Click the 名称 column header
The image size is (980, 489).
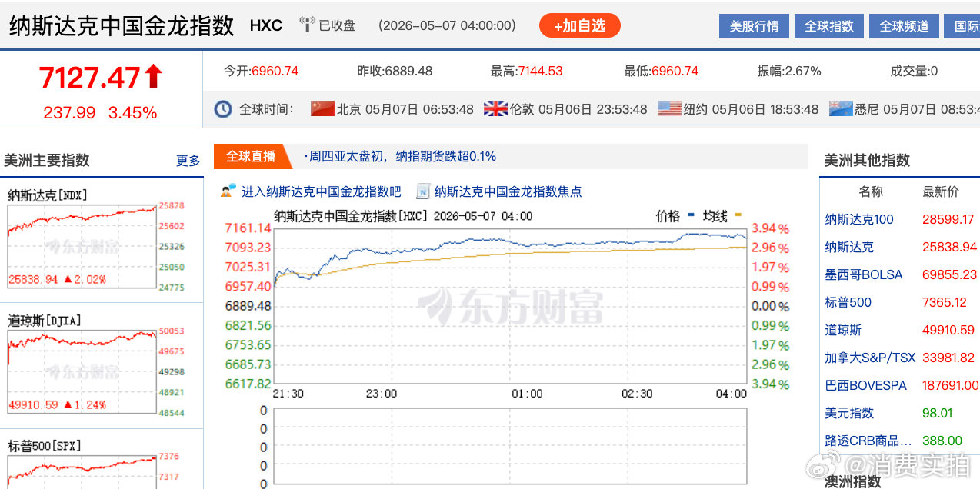[x=871, y=191]
